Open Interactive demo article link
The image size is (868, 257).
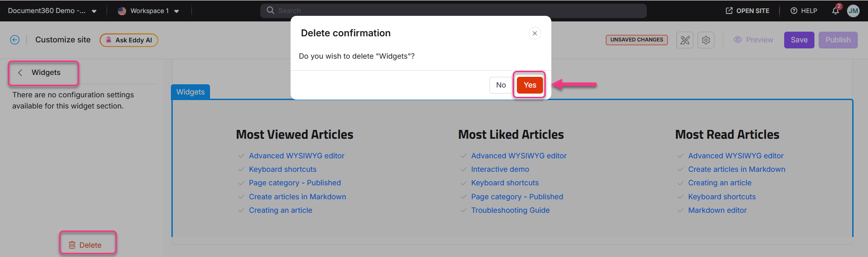(500, 169)
